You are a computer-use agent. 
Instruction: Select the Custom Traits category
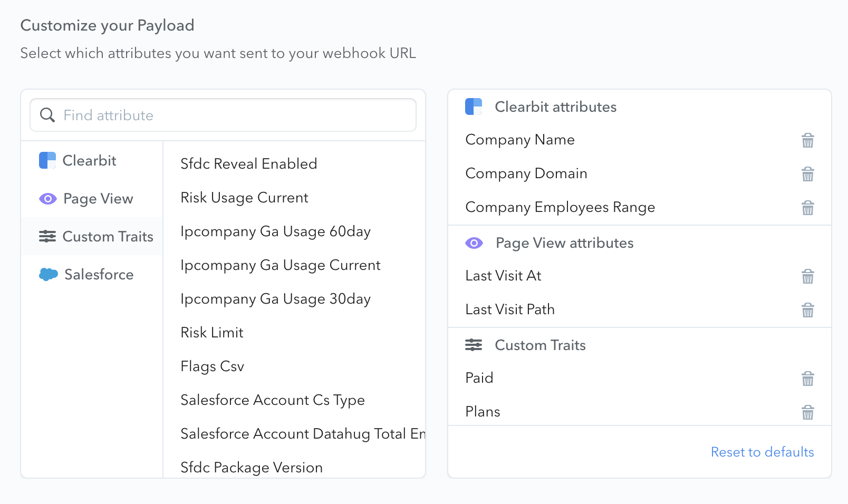click(x=92, y=236)
